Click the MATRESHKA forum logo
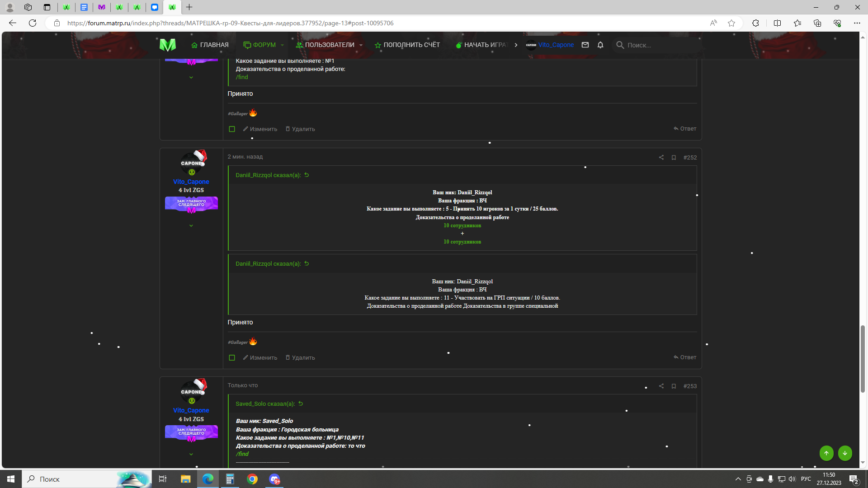This screenshot has height=488, width=868. 168,45
